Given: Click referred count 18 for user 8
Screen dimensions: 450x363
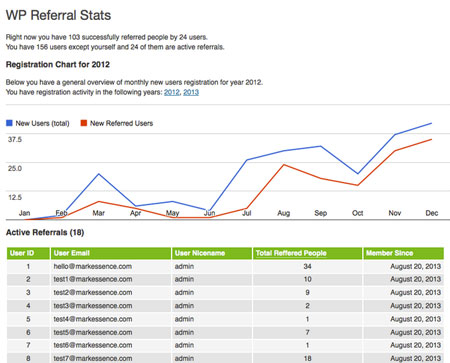Looking at the screenshot, I should click(x=307, y=358).
